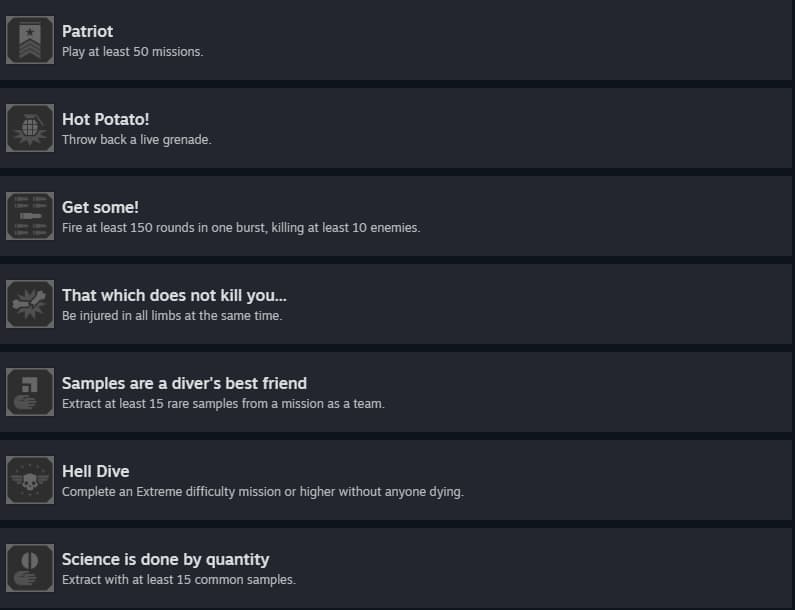
Task: Click Be injured in all limbs description
Action: click(172, 316)
